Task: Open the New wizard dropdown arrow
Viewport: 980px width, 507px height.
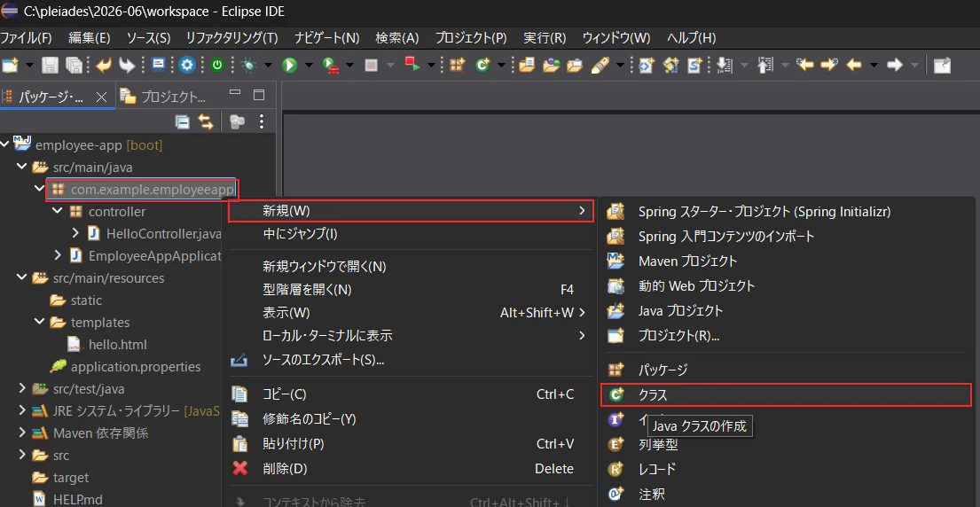Action: (30, 65)
